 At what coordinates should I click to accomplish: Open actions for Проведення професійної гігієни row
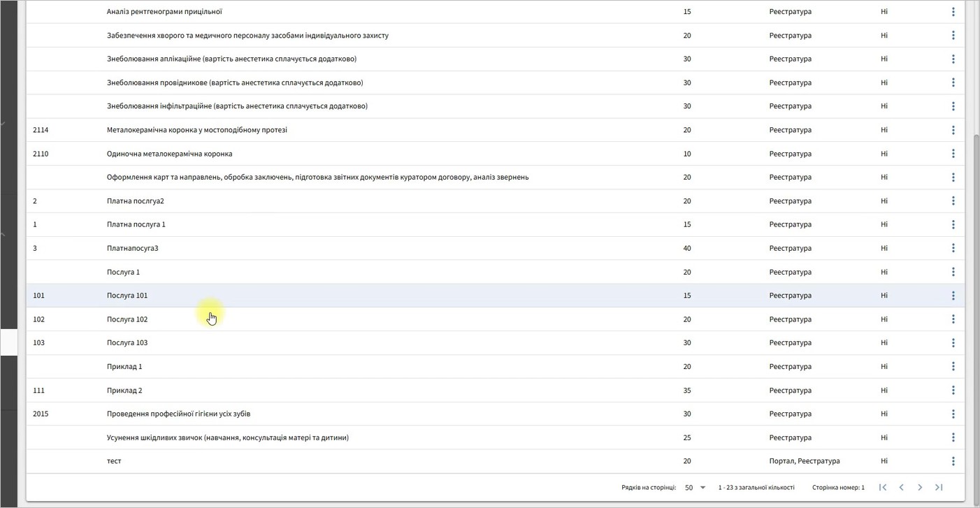tap(953, 414)
